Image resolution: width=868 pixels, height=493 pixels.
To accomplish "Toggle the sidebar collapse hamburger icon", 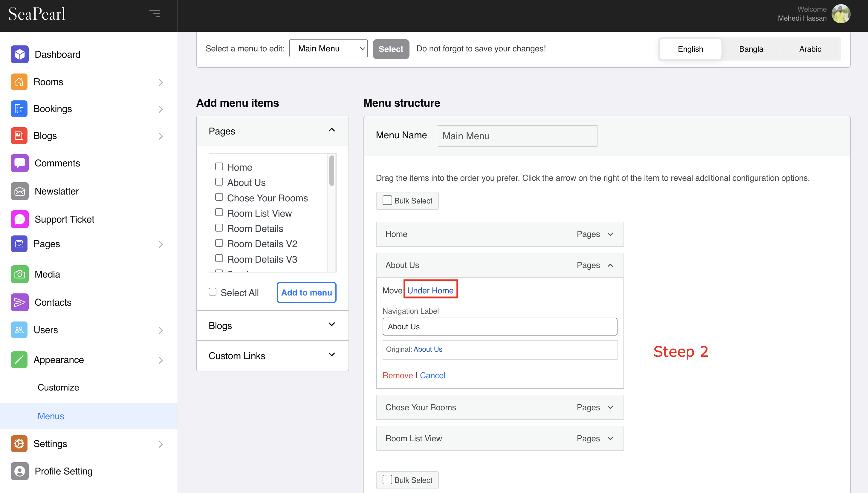I will click(x=155, y=13).
